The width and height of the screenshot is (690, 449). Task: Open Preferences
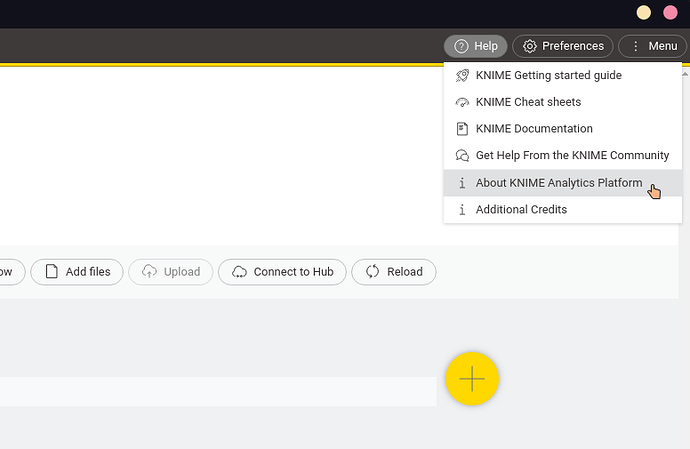[x=563, y=46]
